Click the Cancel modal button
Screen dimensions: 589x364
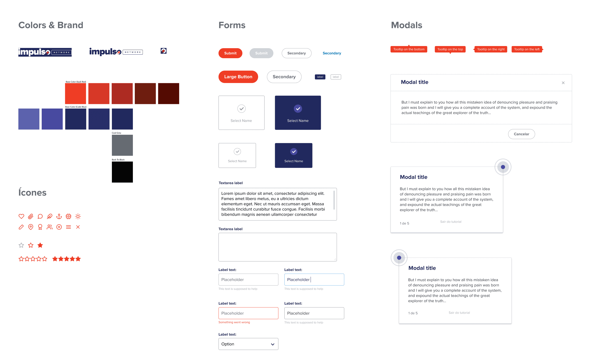pos(522,134)
